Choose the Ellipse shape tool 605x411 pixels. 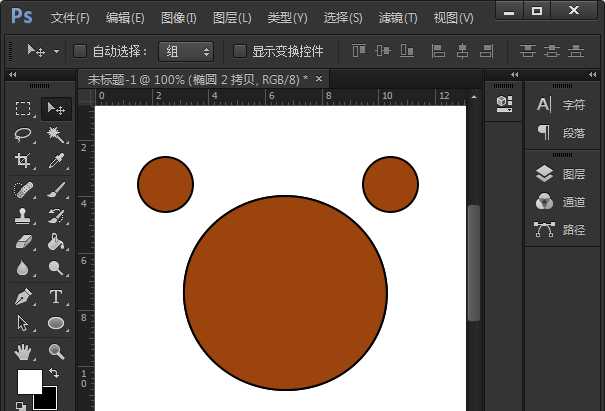point(56,323)
